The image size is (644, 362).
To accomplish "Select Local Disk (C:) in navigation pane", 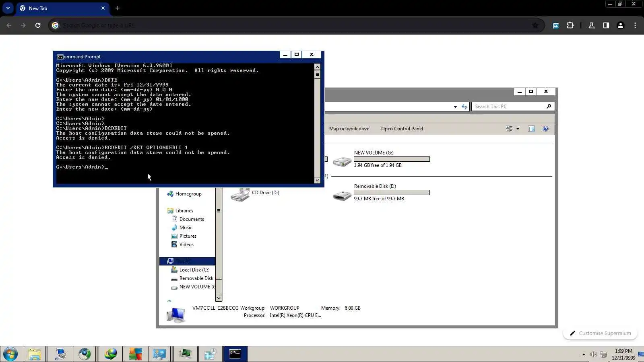I will pos(190,270).
